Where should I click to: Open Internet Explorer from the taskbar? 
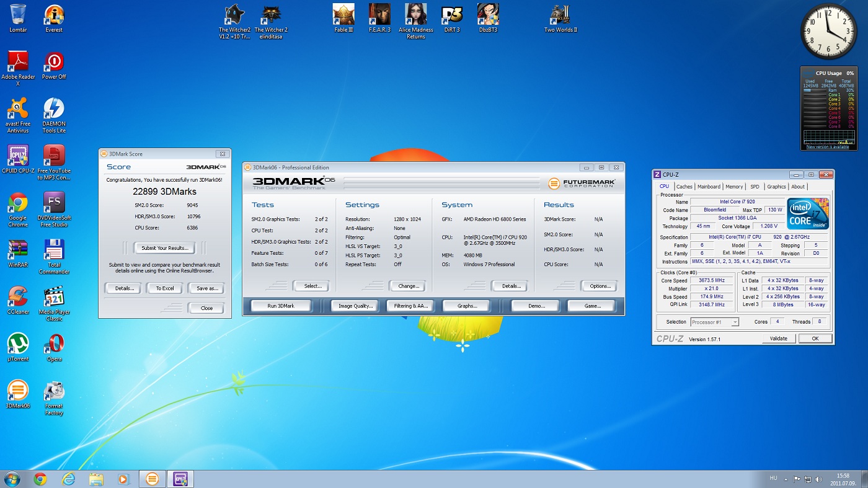[68, 479]
